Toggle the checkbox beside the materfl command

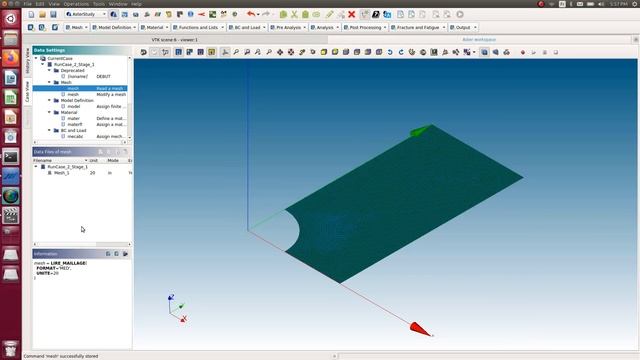tap(63, 124)
